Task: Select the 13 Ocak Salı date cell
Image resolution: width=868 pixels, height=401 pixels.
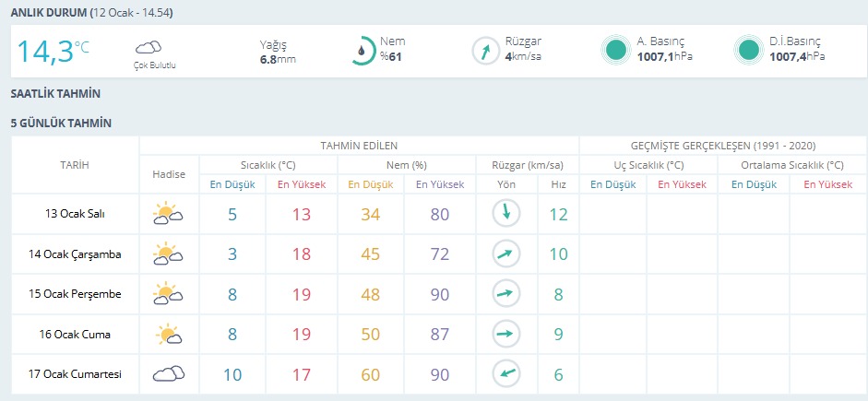Action: pyautogui.click(x=75, y=214)
